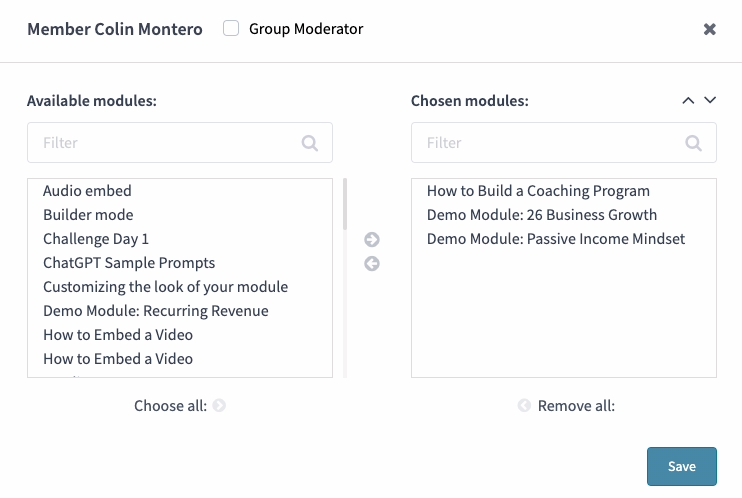Click the Choose all arrow icon
This screenshot has width=742, height=498.
point(219,406)
